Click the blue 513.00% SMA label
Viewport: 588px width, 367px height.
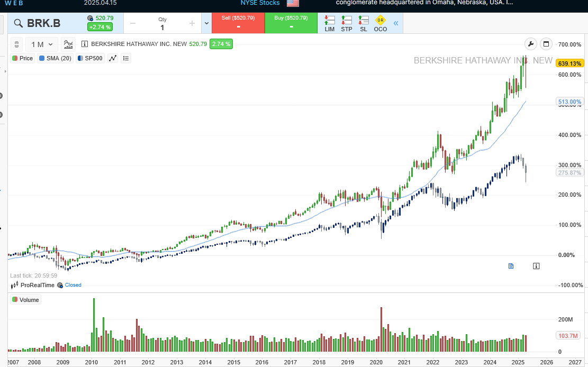pyautogui.click(x=569, y=102)
